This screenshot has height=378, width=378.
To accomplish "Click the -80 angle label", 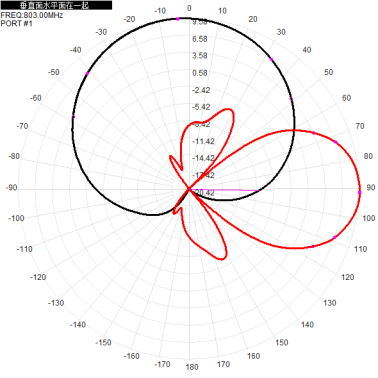I will point(14,156).
